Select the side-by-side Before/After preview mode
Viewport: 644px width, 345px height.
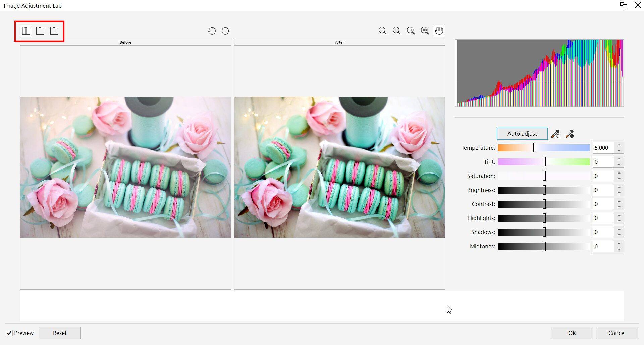(x=25, y=31)
